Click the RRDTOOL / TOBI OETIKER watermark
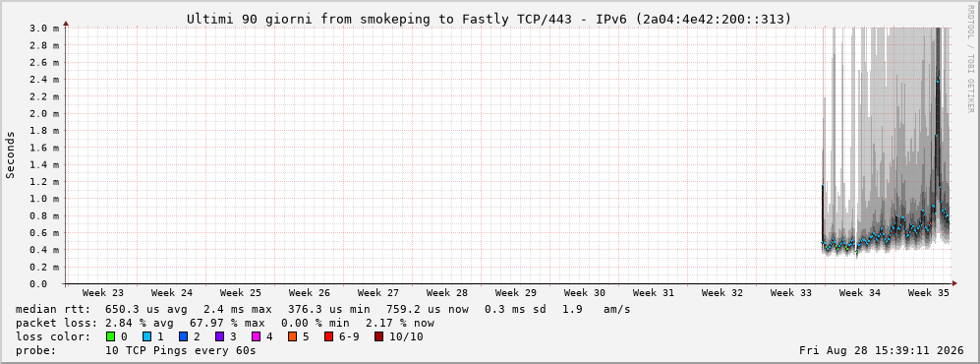This screenshot has width=980, height=364. 970,59
